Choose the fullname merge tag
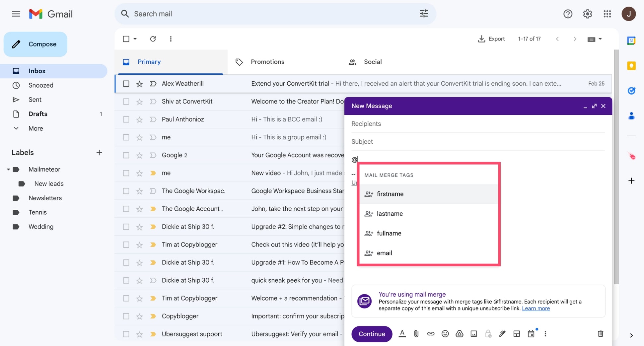 [429, 233]
